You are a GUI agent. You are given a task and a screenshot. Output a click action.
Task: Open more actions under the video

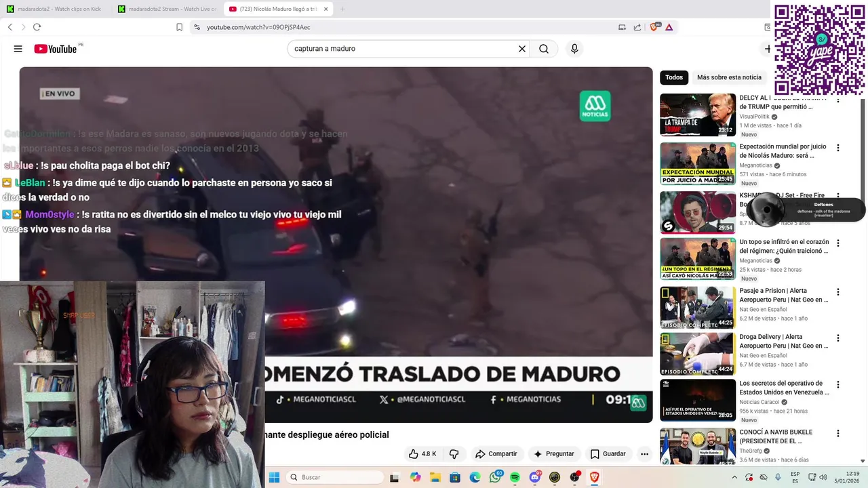click(x=644, y=453)
